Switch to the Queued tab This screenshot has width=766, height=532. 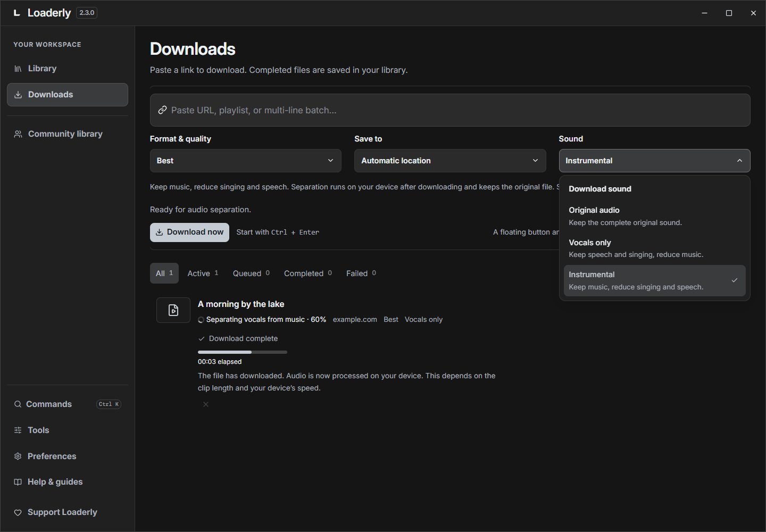click(x=251, y=273)
